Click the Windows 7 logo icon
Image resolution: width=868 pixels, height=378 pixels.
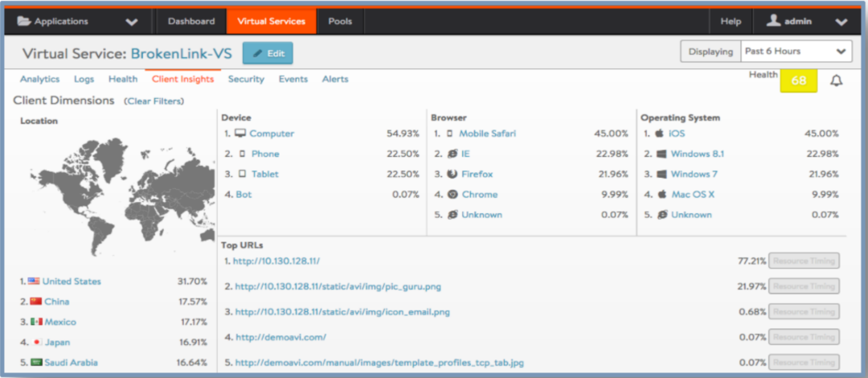[x=661, y=174]
